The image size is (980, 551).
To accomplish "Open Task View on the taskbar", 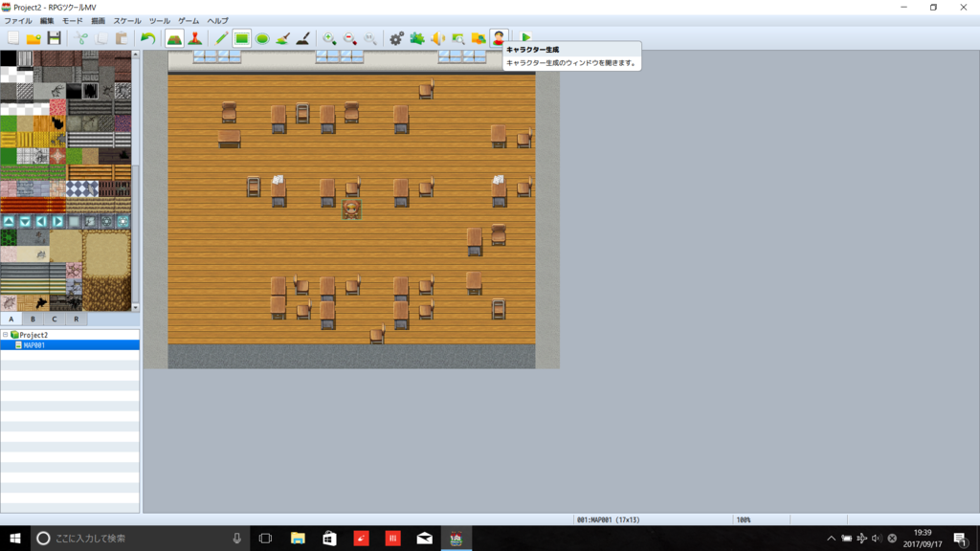I will tap(265, 538).
